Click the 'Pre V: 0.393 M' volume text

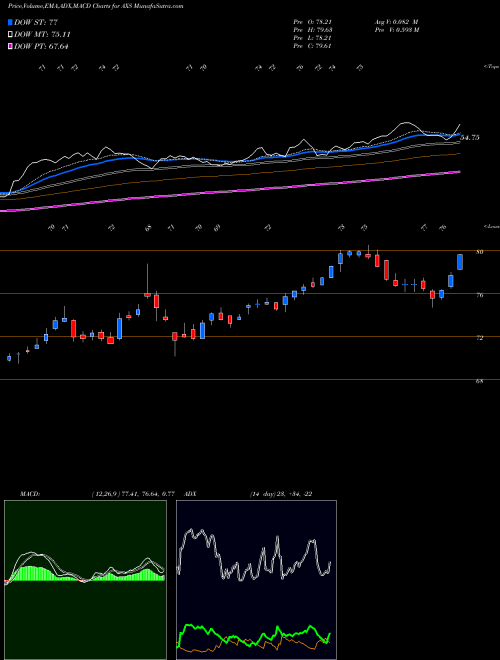pos(396,30)
